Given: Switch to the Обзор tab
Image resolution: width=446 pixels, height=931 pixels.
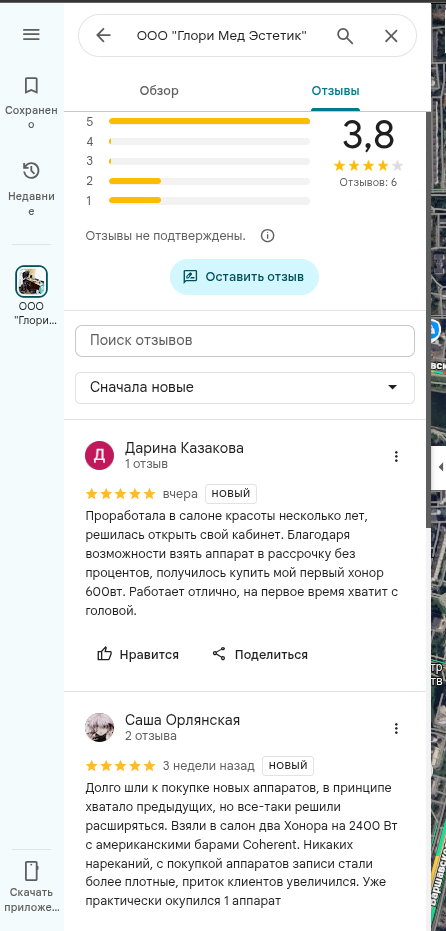Looking at the screenshot, I should click(159, 91).
